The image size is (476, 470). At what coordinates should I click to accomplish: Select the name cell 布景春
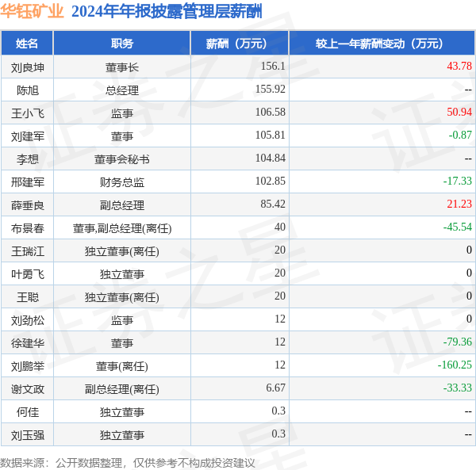28,228
